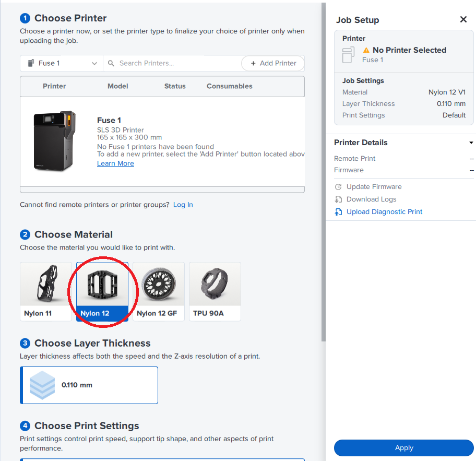Collapse the Printer Details section

(471, 143)
